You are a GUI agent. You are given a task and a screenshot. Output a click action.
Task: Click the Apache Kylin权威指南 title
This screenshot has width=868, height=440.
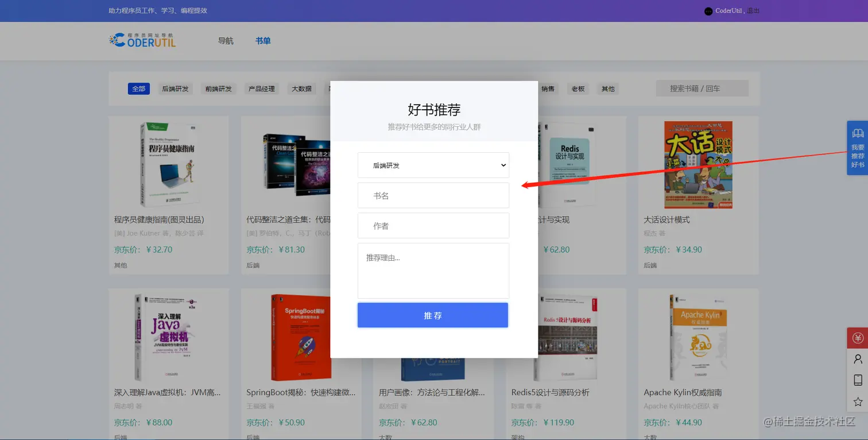683,392
